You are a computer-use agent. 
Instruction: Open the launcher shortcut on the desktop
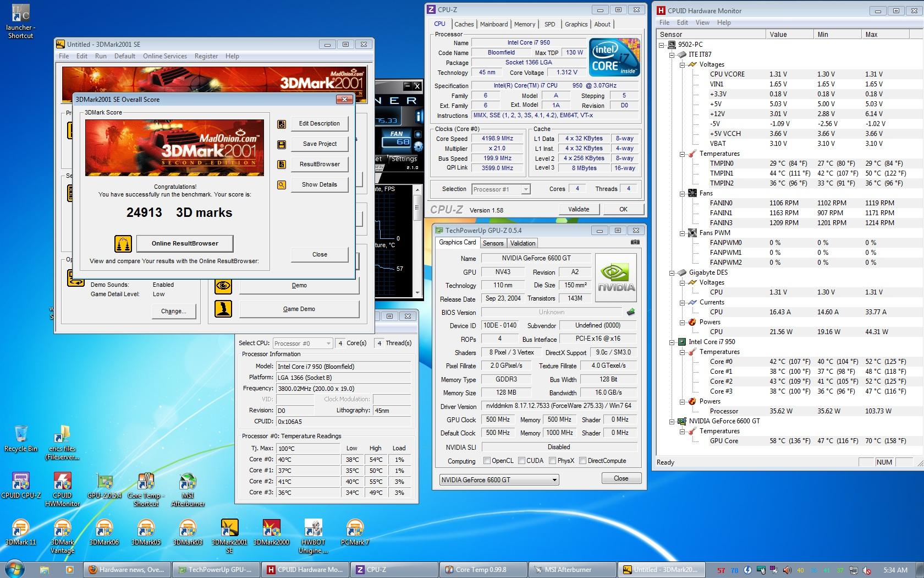tap(21, 22)
